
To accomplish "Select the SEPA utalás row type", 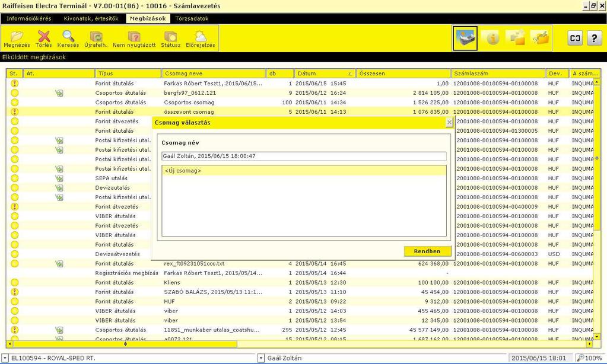I will coord(111,178).
